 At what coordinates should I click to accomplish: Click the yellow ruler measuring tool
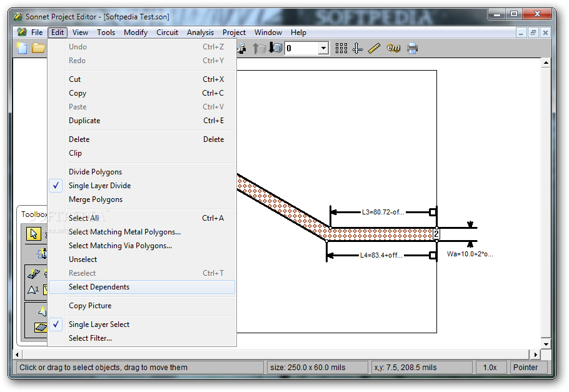pos(374,48)
